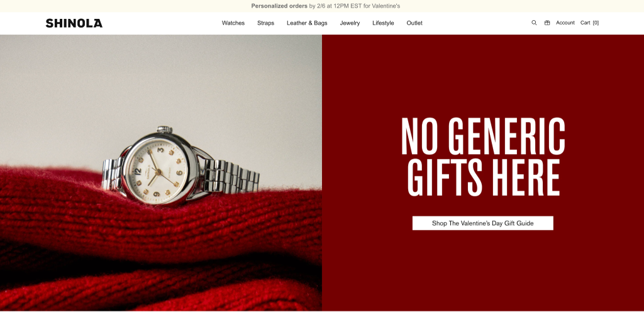Viewport: 644px width, 312px height.
Task: Click the GIFTS HERE headline line
Action: pyautogui.click(x=484, y=177)
